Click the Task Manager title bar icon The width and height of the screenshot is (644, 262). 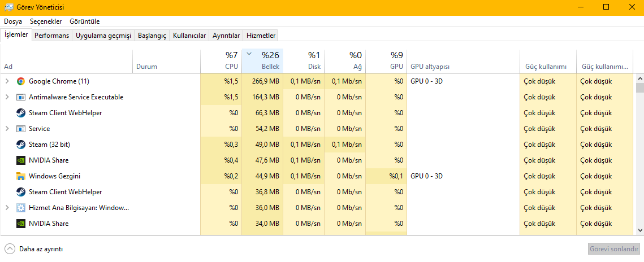point(8,7)
